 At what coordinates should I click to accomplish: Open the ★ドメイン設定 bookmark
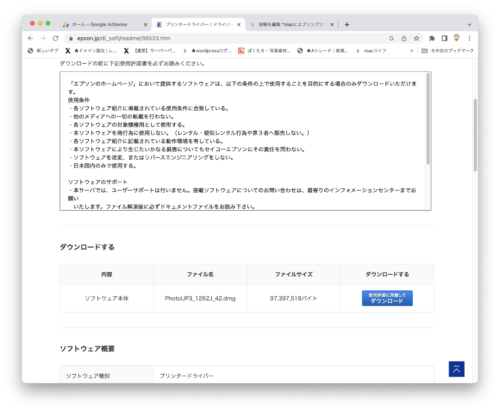pos(91,51)
